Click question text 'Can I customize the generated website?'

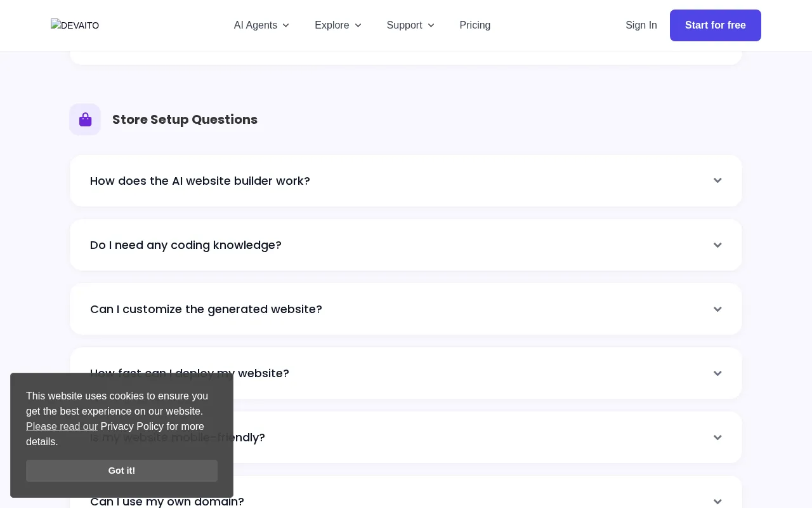coord(206,309)
